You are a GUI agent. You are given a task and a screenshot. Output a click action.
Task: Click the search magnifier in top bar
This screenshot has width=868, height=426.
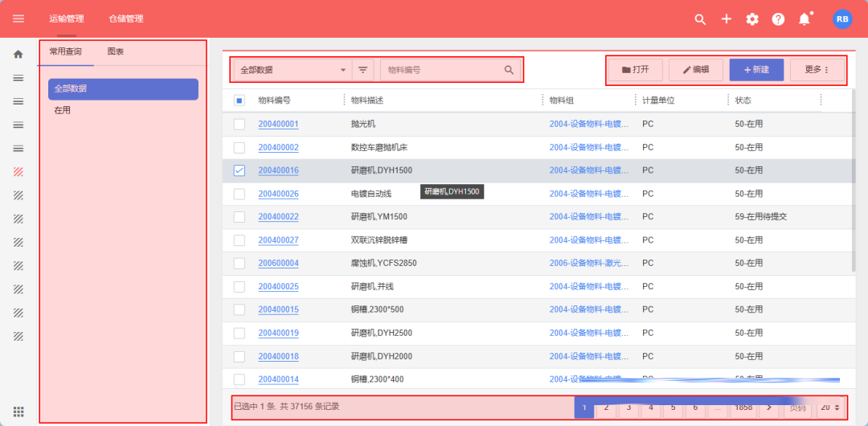[700, 19]
